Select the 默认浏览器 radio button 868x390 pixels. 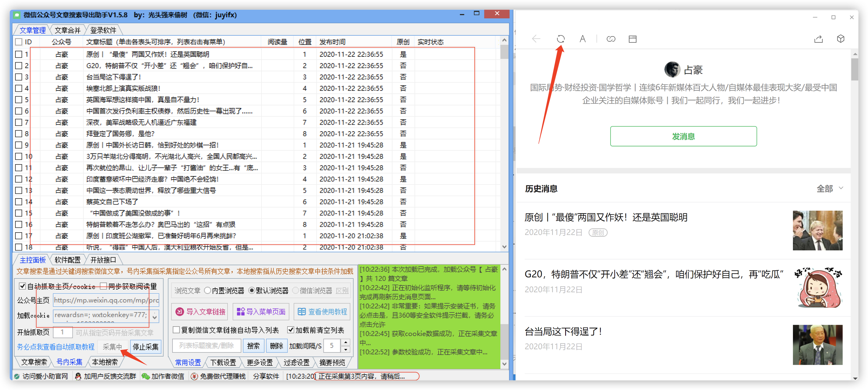click(251, 290)
